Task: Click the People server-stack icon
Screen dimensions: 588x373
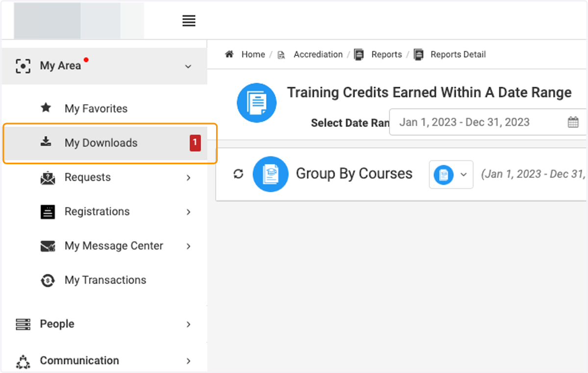Action: point(23,324)
